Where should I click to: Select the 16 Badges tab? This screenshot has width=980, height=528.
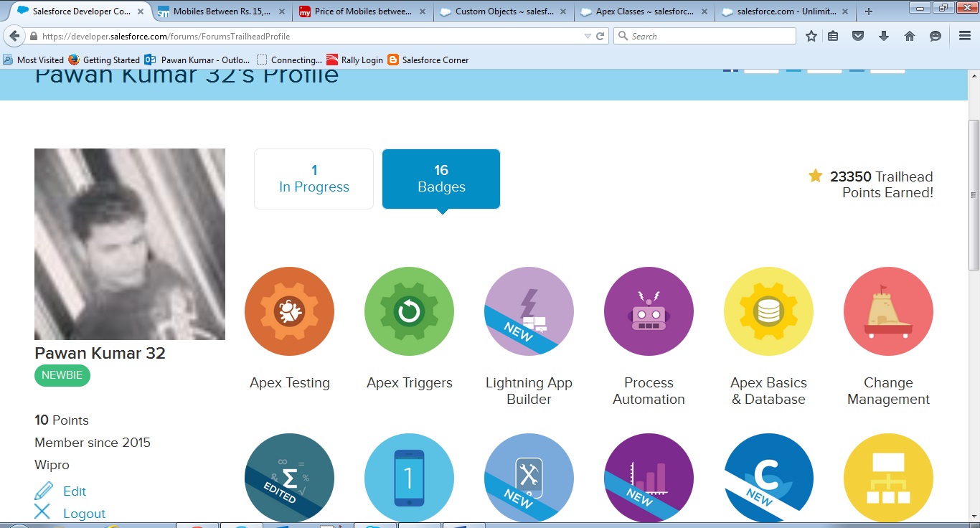coord(441,179)
